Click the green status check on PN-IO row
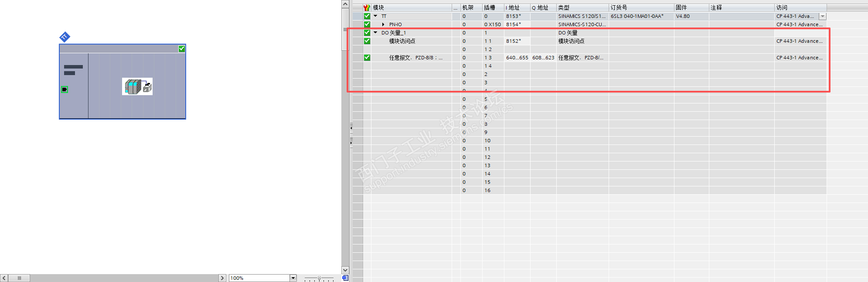This screenshot has height=282, width=868. point(367,24)
